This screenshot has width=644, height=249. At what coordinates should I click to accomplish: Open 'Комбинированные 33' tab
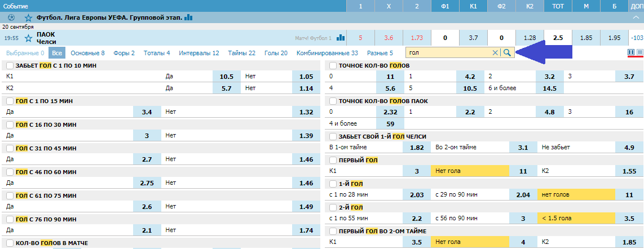click(x=327, y=53)
